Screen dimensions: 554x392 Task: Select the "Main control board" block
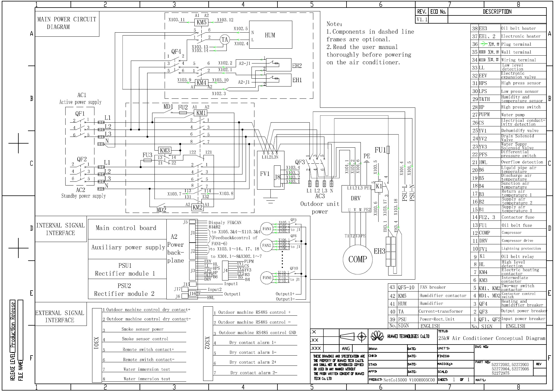(127, 229)
